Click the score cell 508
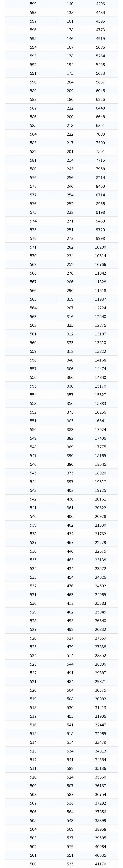 tap(33, 795)
